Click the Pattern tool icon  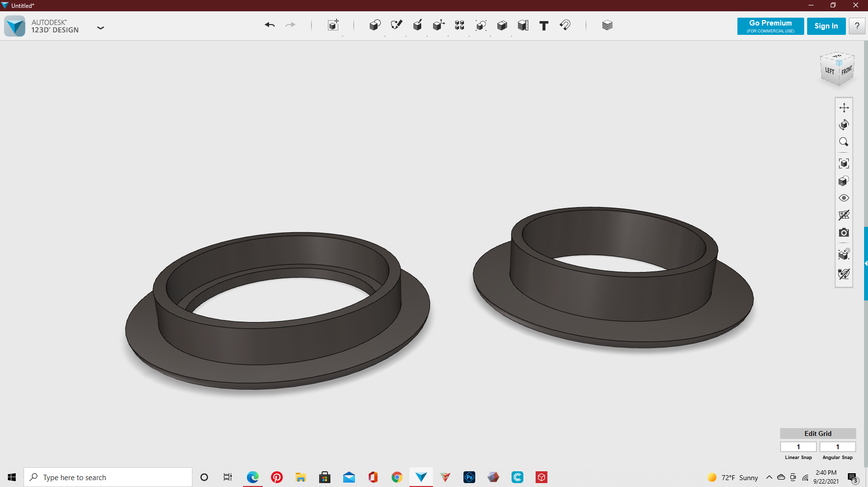(460, 26)
